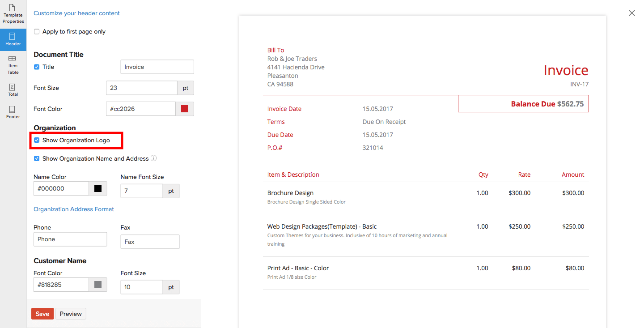Save the invoice template
This screenshot has height=328, width=644.
coord(42,314)
